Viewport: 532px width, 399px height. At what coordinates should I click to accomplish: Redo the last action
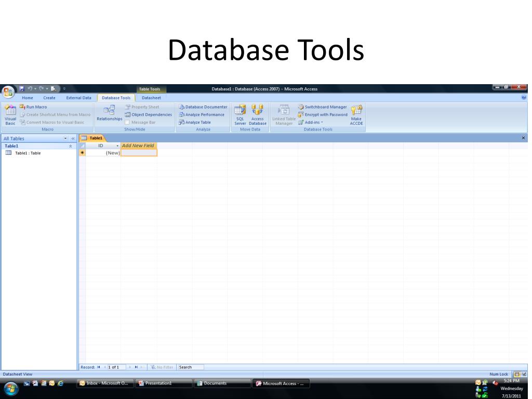(x=42, y=88)
